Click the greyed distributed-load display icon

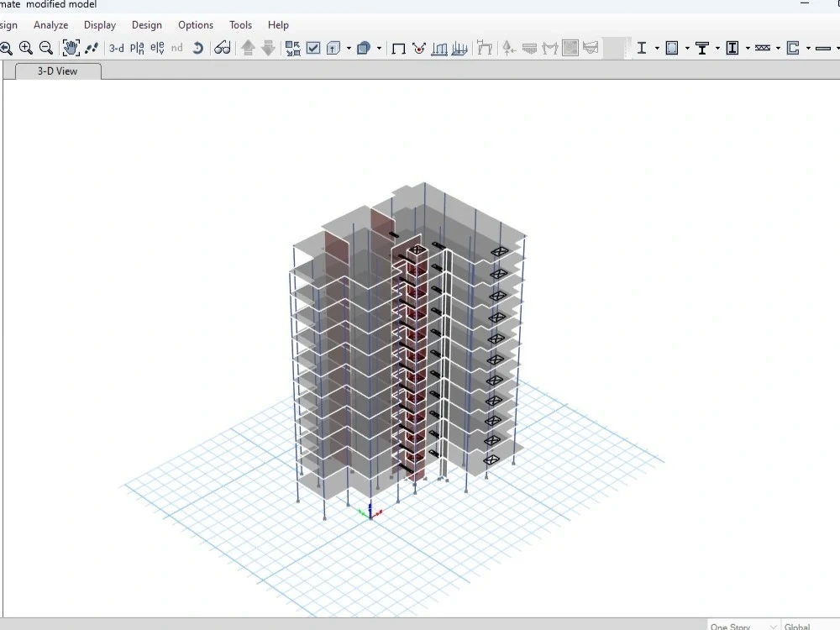529,49
